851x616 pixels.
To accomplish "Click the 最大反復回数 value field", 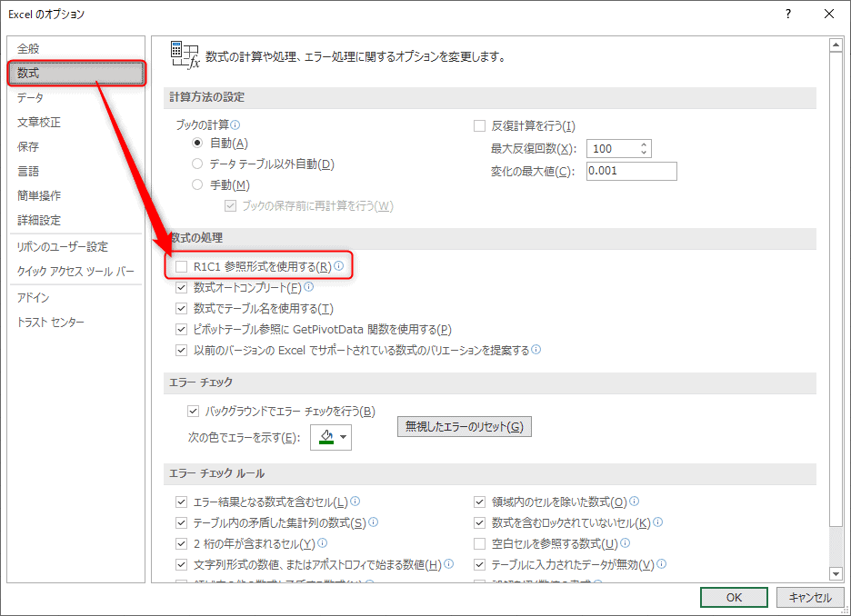I will [614, 149].
